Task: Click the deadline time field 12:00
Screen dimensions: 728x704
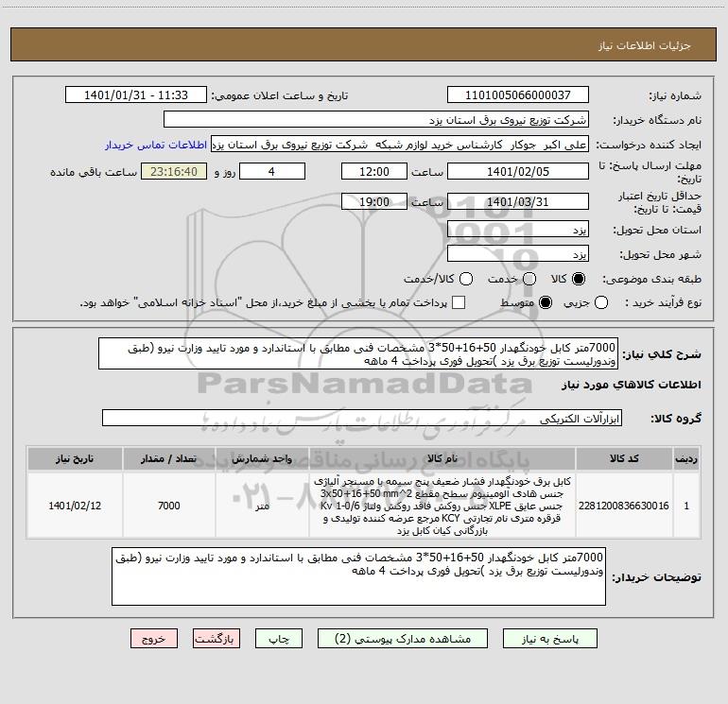Action: pos(374,171)
